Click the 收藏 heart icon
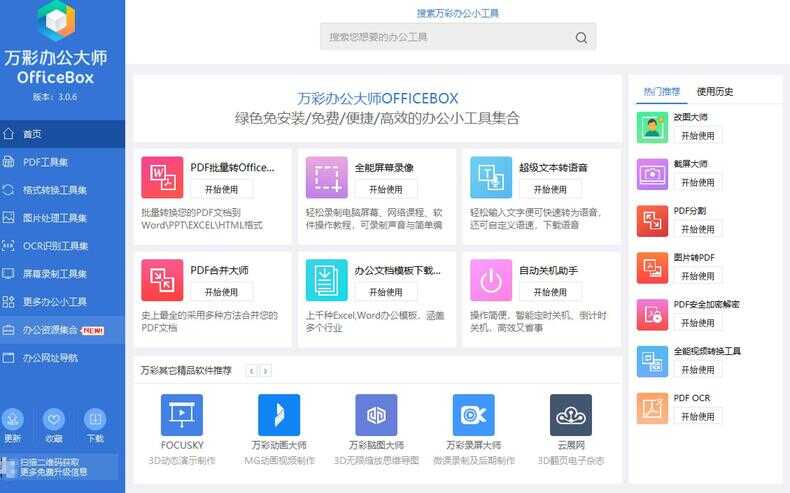Viewport: 790px width, 493px height. (x=54, y=419)
